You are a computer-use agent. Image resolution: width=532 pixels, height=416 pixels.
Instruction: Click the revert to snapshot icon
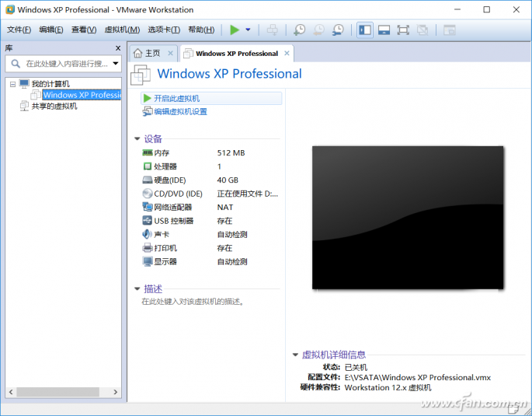(x=318, y=30)
